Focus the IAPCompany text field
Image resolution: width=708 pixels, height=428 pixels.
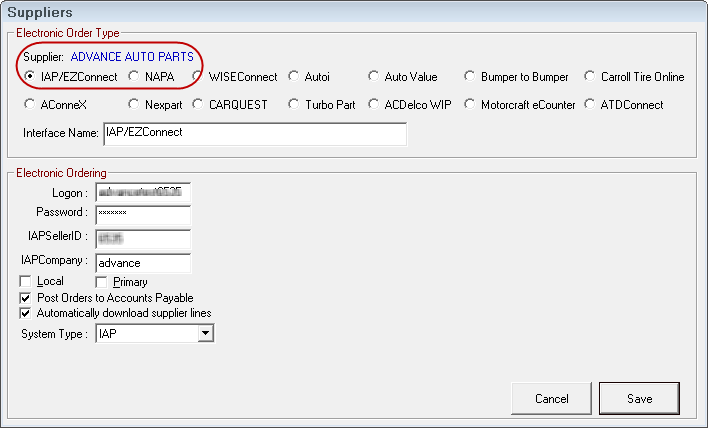(x=142, y=263)
